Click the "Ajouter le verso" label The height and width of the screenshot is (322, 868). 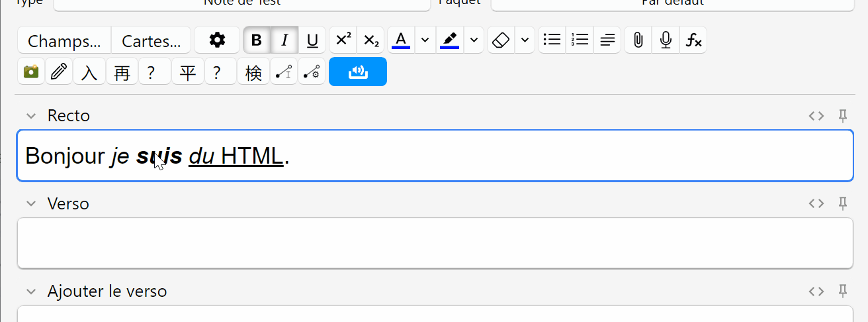click(x=107, y=291)
